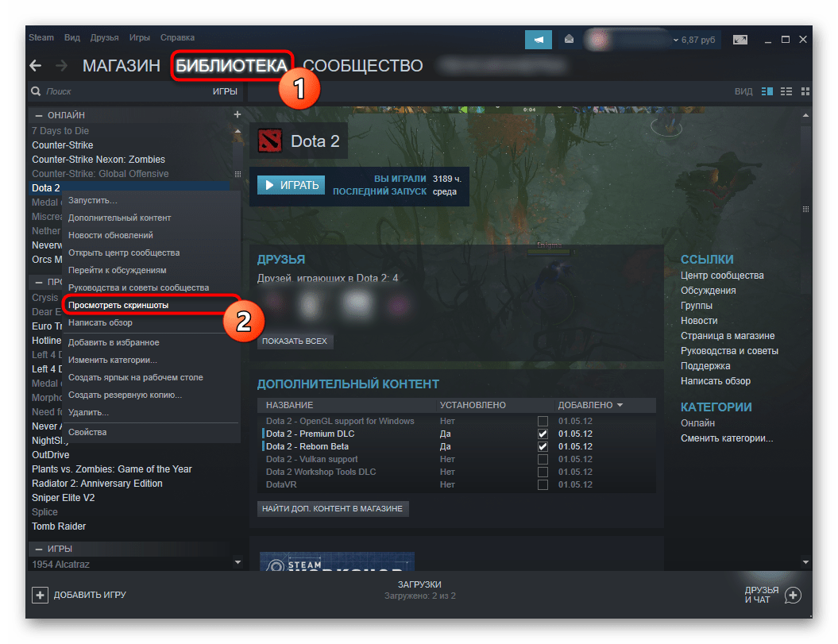
Task: Click the library search field
Action: click(119, 91)
